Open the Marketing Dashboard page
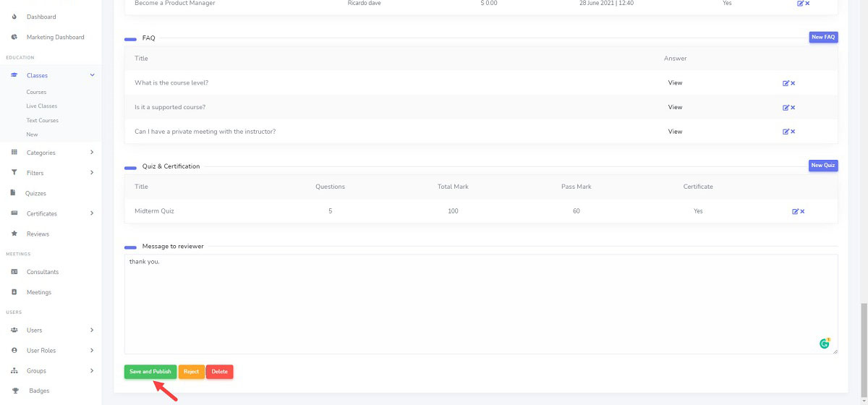The height and width of the screenshot is (405, 868). point(55,37)
